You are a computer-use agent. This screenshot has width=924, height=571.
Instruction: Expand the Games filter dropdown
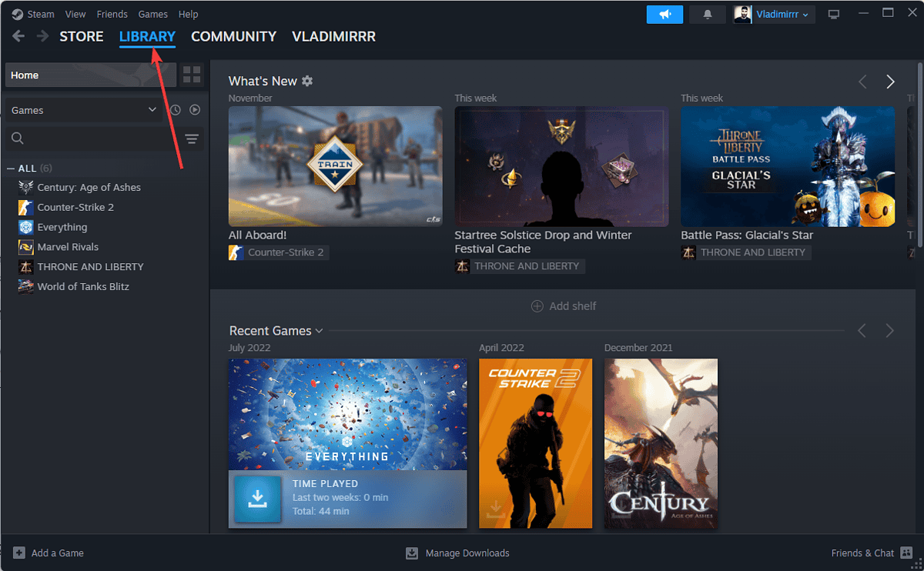83,110
